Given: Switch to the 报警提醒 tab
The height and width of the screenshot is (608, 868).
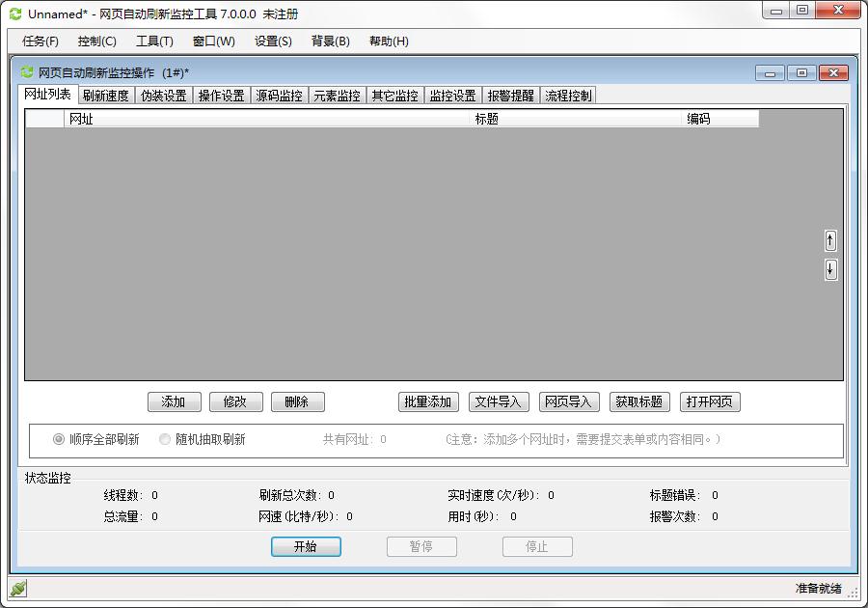Looking at the screenshot, I should [511, 95].
